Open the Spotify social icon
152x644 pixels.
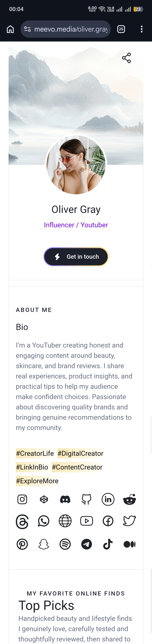pos(65,544)
